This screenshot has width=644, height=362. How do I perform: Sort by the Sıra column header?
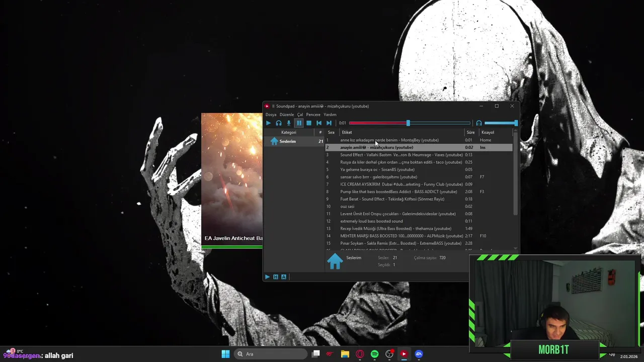click(x=331, y=132)
